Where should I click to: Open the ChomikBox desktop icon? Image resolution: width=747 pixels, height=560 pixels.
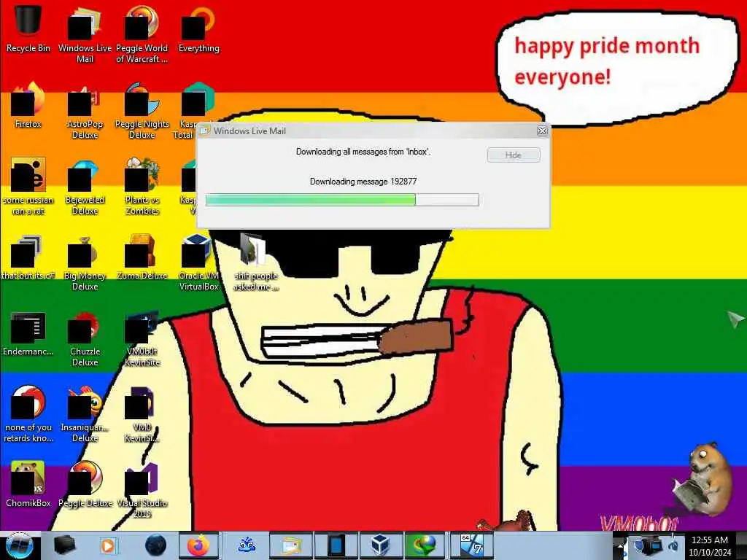click(x=28, y=485)
